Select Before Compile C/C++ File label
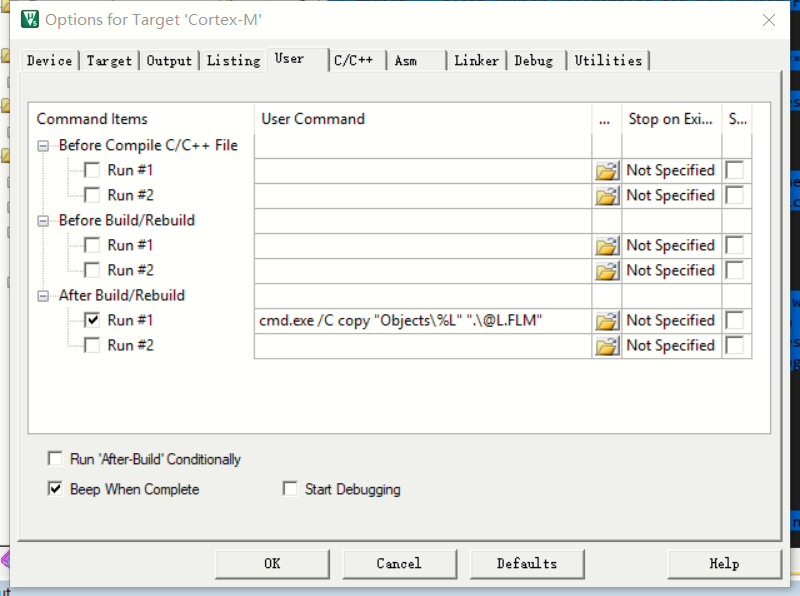 (148, 145)
